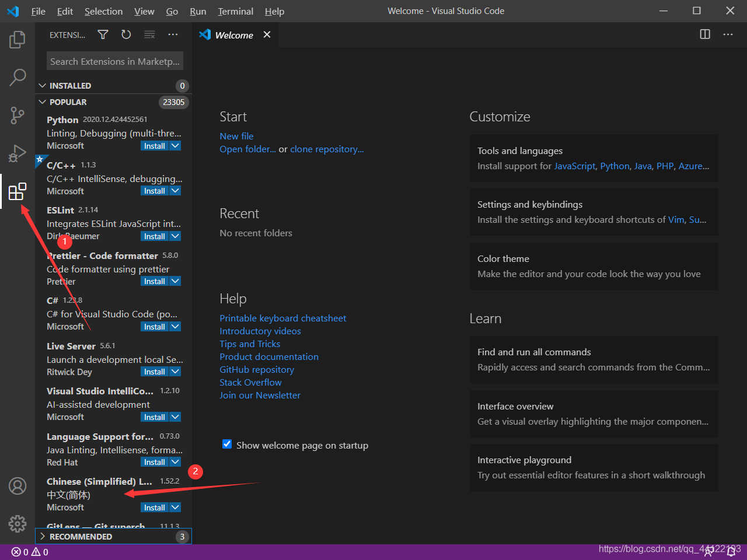Open install dropdown for Python extension

click(175, 146)
